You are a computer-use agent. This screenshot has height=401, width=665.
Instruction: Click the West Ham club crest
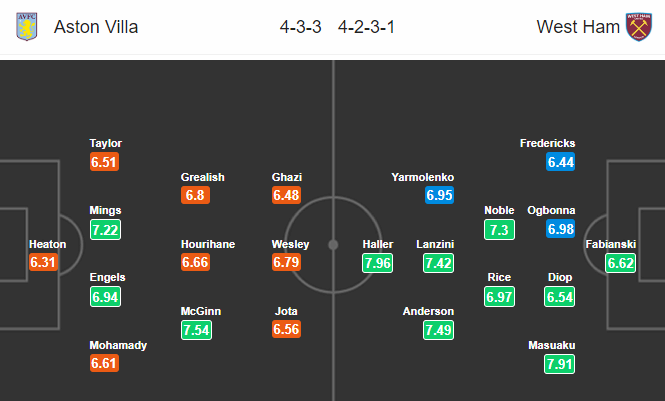pyautogui.click(x=639, y=27)
